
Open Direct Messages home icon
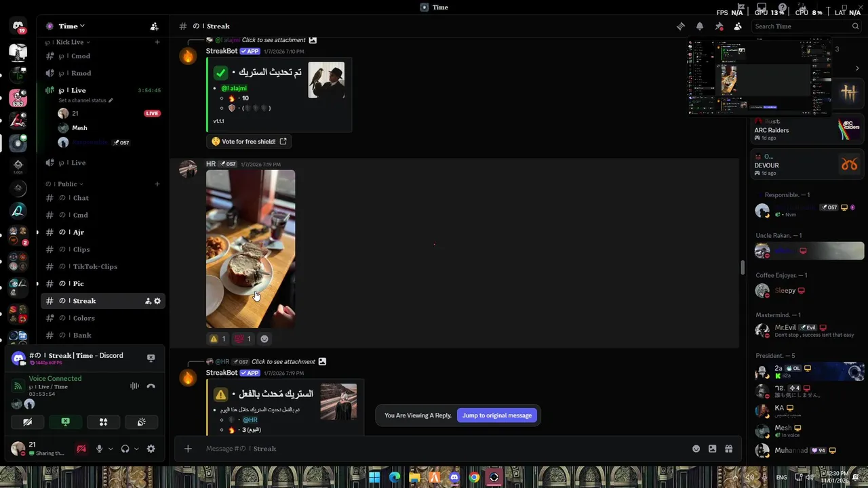(18, 26)
